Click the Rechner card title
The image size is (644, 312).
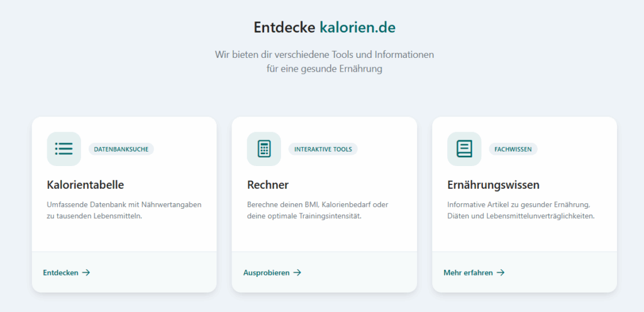pyautogui.click(x=268, y=185)
